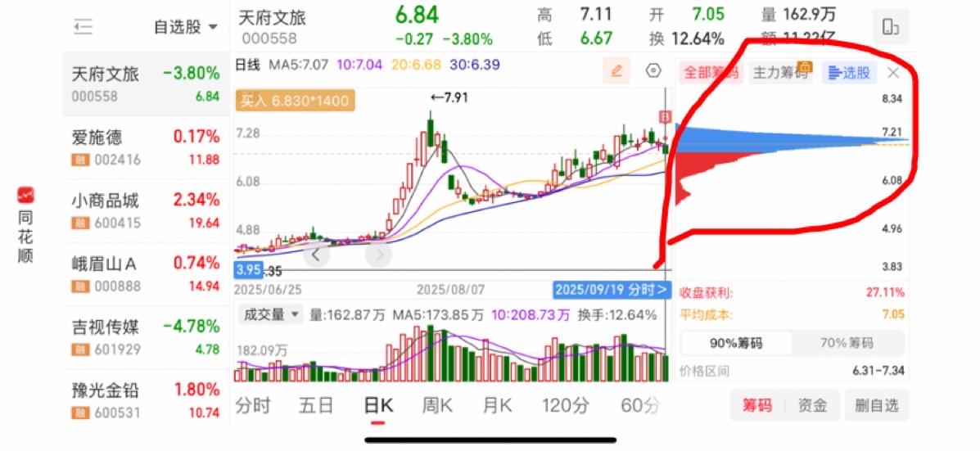Image resolution: width=980 pixels, height=451 pixels.
Task: Open chart settings hexagon icon
Action: coord(653,71)
